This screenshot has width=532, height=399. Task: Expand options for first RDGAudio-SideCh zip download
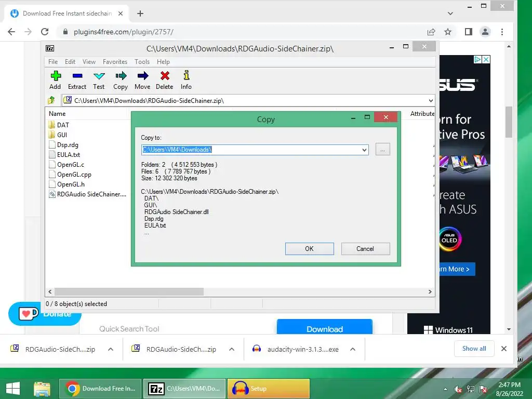click(111, 349)
